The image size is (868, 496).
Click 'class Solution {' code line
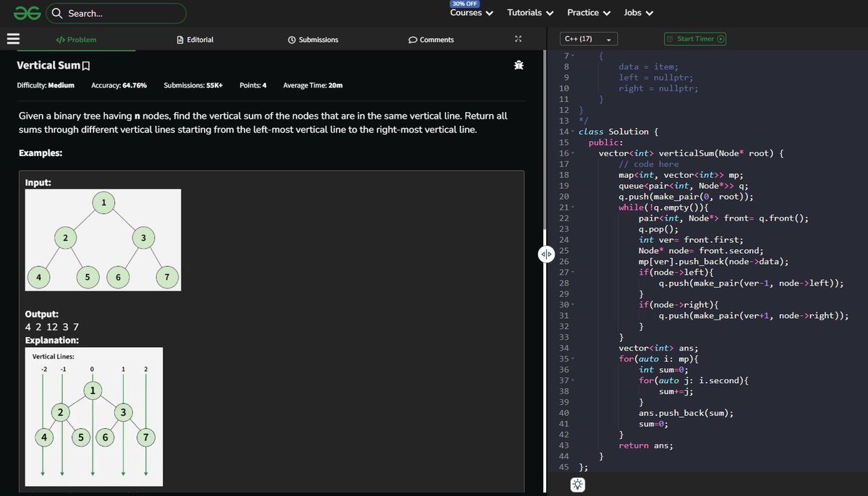coord(618,132)
